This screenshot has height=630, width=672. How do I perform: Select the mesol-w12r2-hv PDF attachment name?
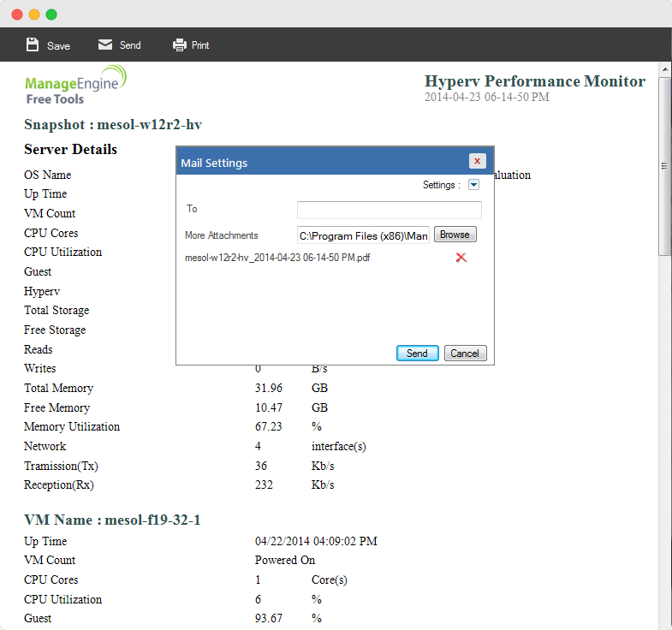pyautogui.click(x=277, y=257)
